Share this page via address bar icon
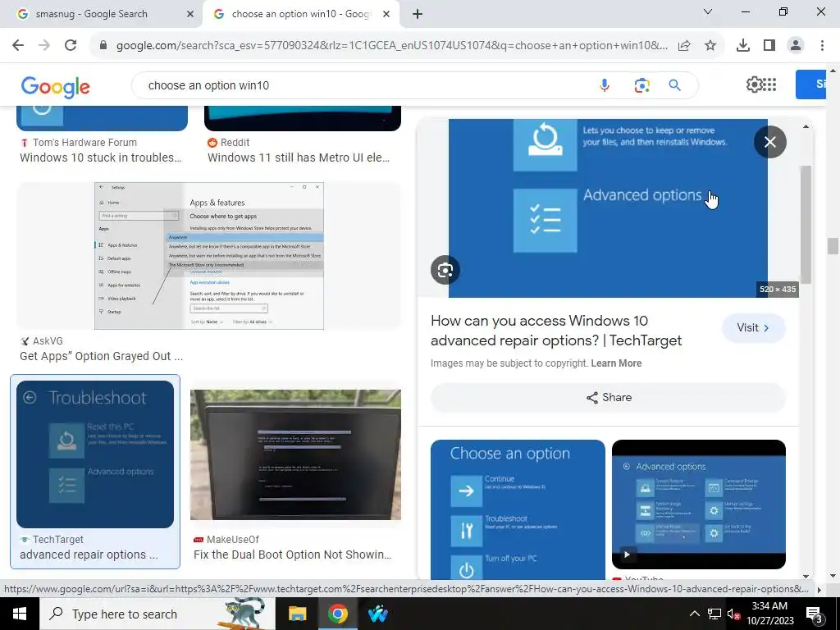Image resolution: width=840 pixels, height=630 pixels. tap(684, 46)
